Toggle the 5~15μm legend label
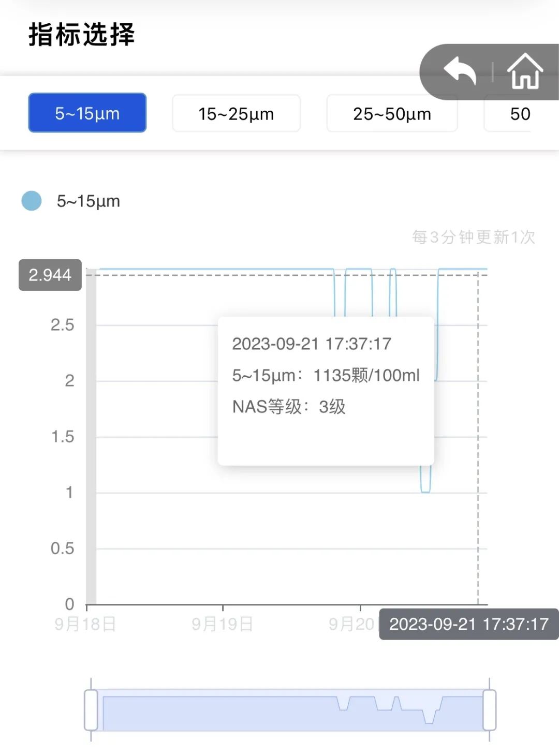The image size is (559, 756). pyautogui.click(x=89, y=201)
